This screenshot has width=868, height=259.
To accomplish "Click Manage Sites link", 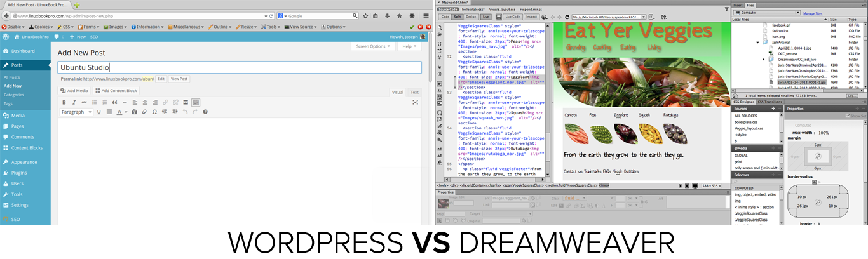I will tap(813, 13).
